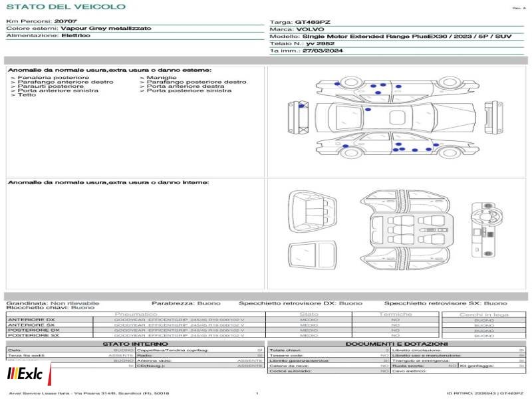Click 'Parabrezza: Buono' status
The height and width of the screenshot is (399, 532).
pyautogui.click(x=186, y=303)
